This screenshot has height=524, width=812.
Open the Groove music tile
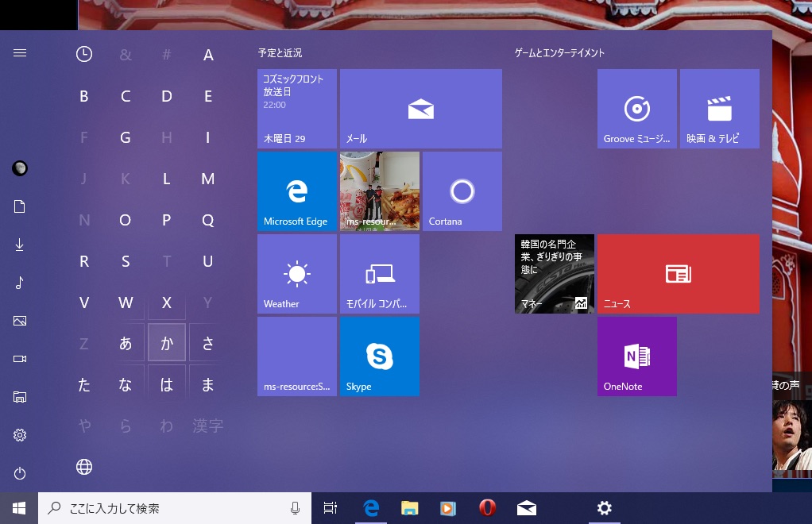click(x=637, y=109)
